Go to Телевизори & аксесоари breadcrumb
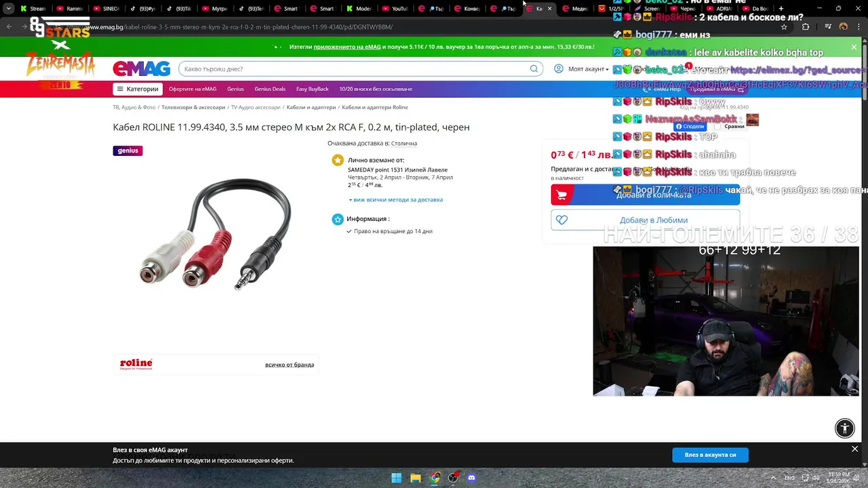The image size is (868, 488). click(x=193, y=107)
